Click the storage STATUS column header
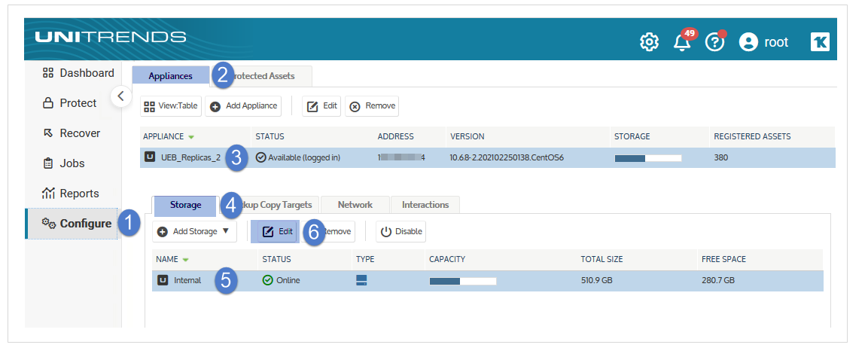This screenshot has height=363, width=868. pyautogui.click(x=276, y=259)
